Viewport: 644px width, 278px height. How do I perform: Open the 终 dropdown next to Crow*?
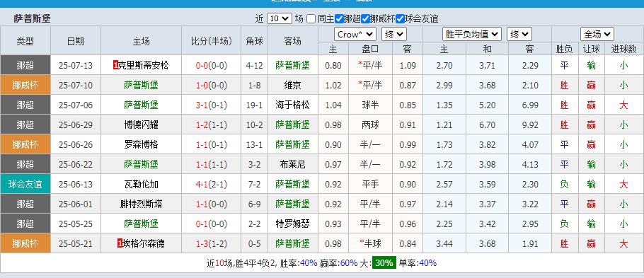click(394, 35)
